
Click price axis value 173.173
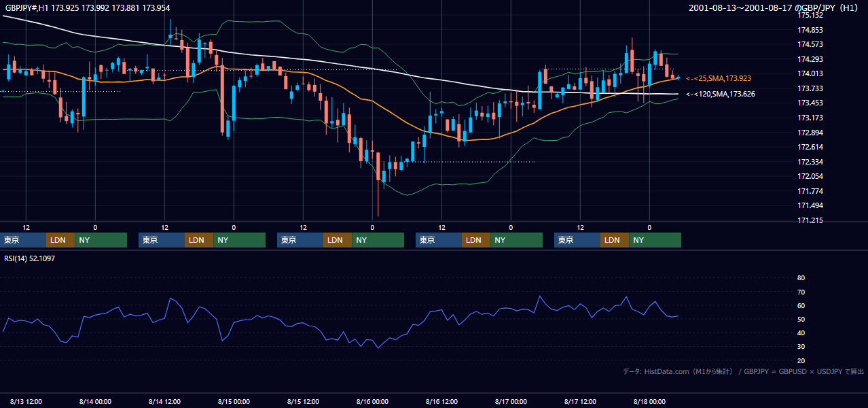[x=810, y=118]
